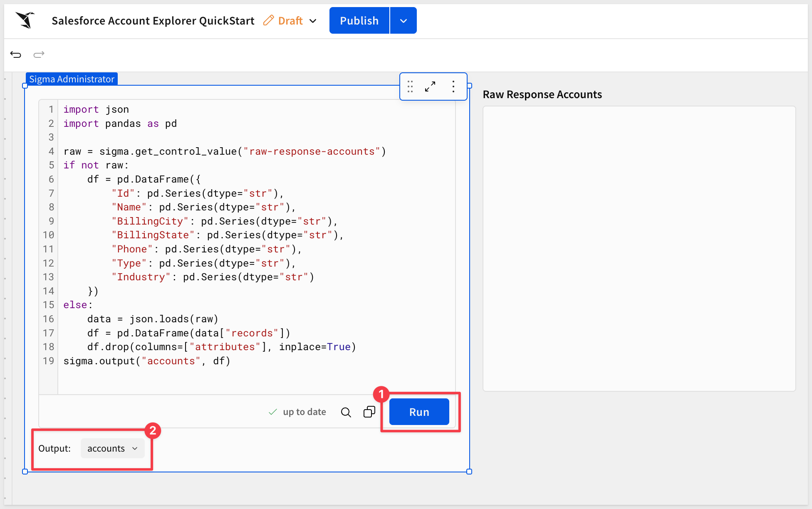This screenshot has height=509, width=812.
Task: Expand the Publish options arrow
Action: 403,21
